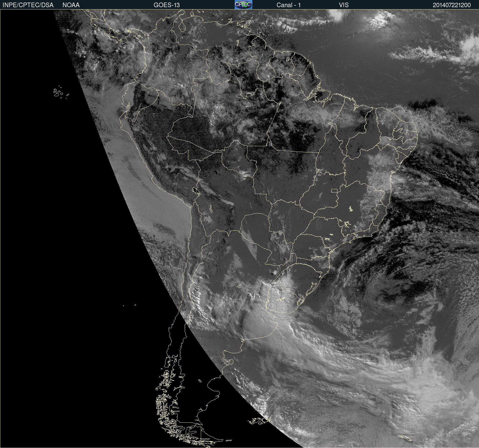The image size is (479, 448).
Task: Click the satellite image over Brazil
Action: [x=239, y=229]
